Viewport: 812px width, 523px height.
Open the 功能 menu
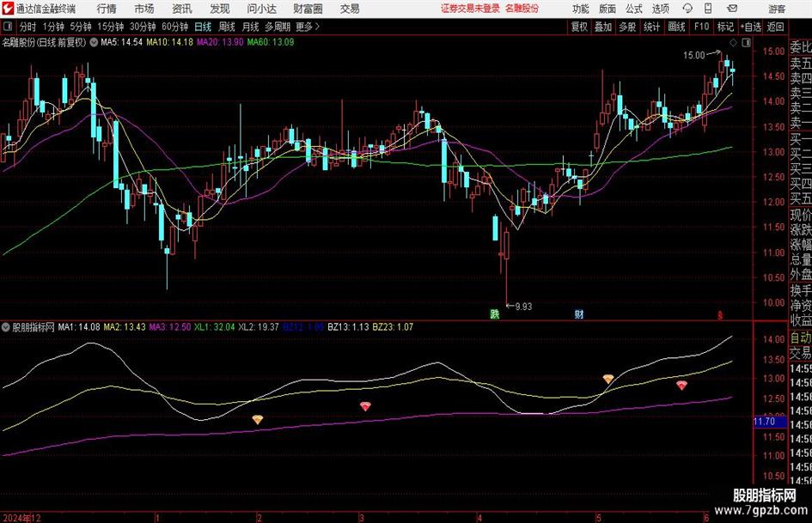click(x=581, y=9)
